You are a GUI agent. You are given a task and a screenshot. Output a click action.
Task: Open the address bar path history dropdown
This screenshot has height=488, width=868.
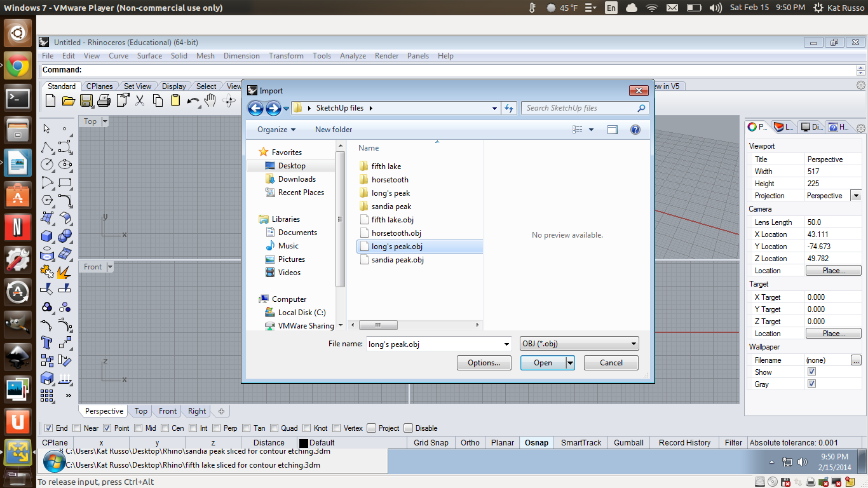point(495,108)
